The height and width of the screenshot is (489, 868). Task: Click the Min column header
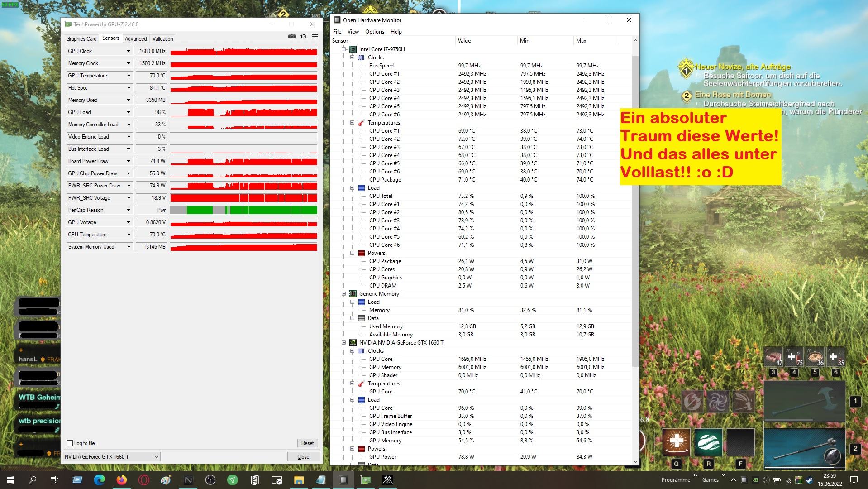[x=545, y=41]
